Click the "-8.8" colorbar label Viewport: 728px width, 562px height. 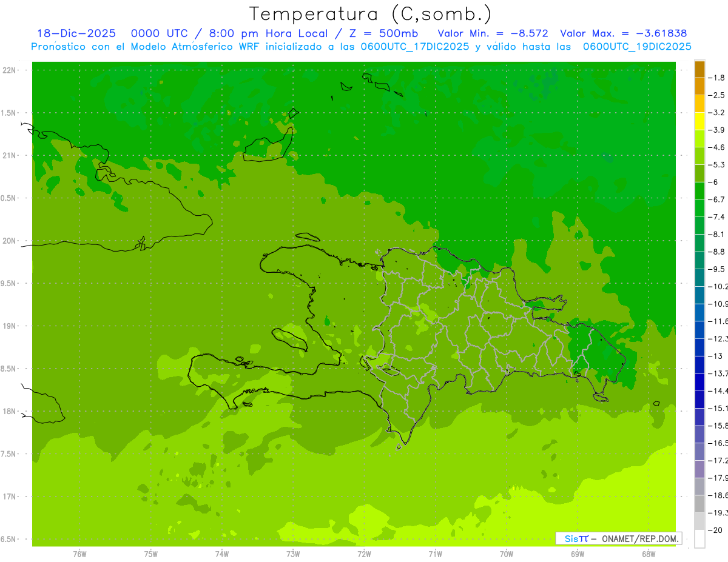coord(717,252)
